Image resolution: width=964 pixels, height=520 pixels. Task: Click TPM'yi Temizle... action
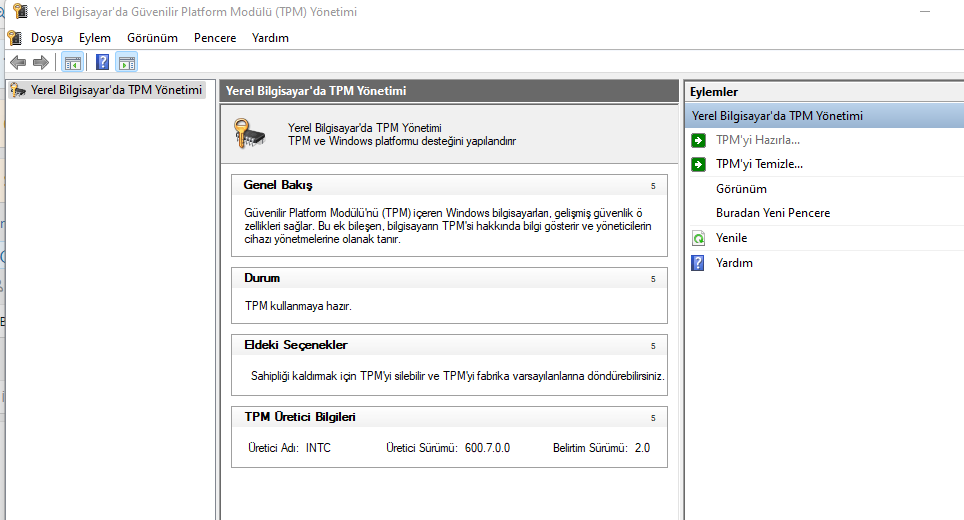coord(759,164)
